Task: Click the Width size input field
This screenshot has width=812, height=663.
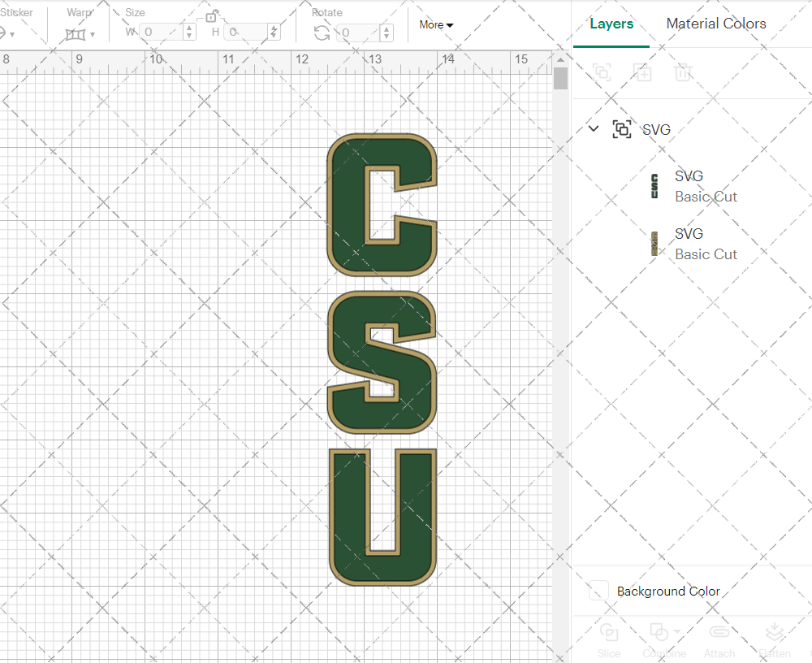Action: click(x=162, y=32)
